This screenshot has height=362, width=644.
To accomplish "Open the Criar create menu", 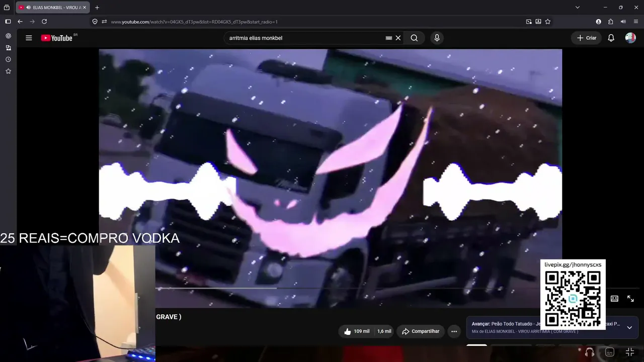I will 586,38.
